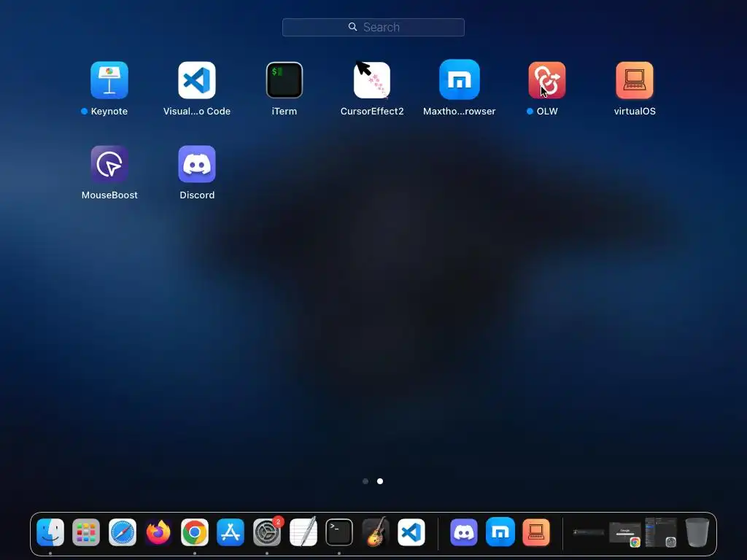Click the MouseBoost label text
This screenshot has height=560, width=747.
[109, 195]
